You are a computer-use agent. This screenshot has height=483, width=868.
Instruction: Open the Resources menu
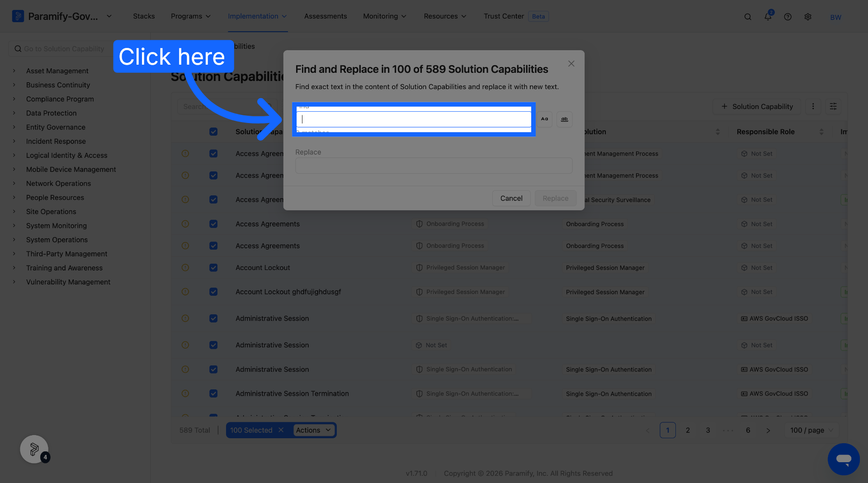click(445, 16)
